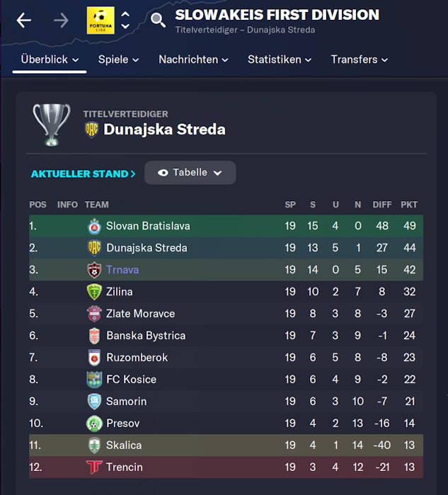The width and height of the screenshot is (448, 495).
Task: Click the forward navigation arrow
Action: click(62, 21)
